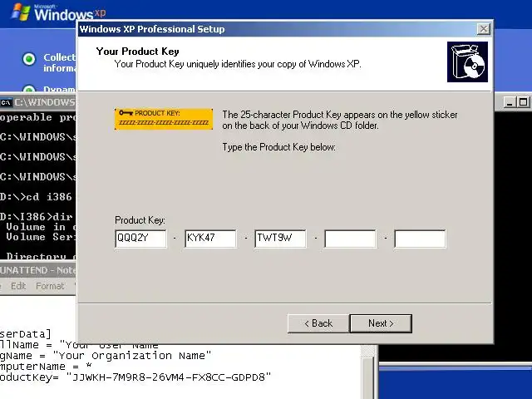Click the Notepad vertical scrollbar
The image size is (532, 399).
367,372
